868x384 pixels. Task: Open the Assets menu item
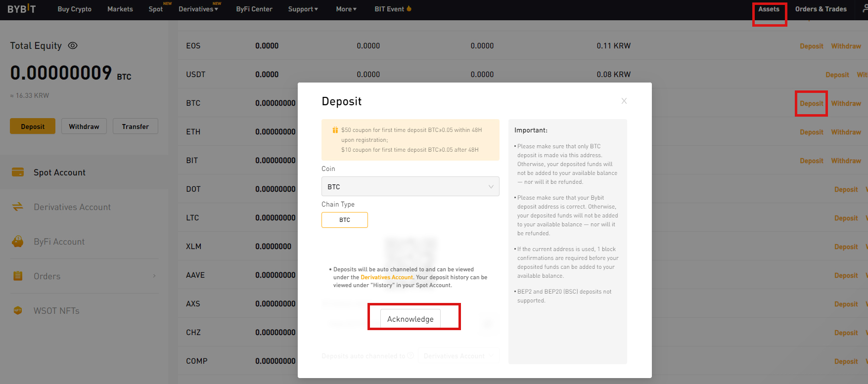(769, 9)
